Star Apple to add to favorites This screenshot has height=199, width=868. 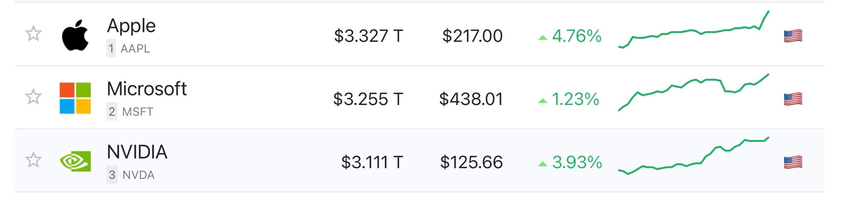pos(33,34)
